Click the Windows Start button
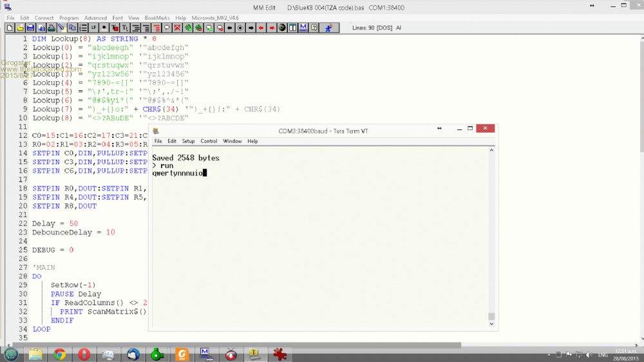 pos(11,354)
